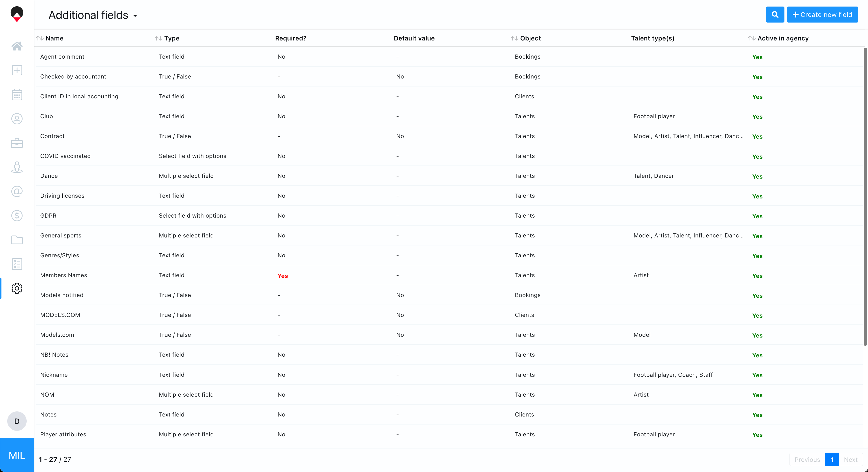This screenshot has width=868, height=472.
Task: Click the Next pagination button
Action: pos(851,460)
